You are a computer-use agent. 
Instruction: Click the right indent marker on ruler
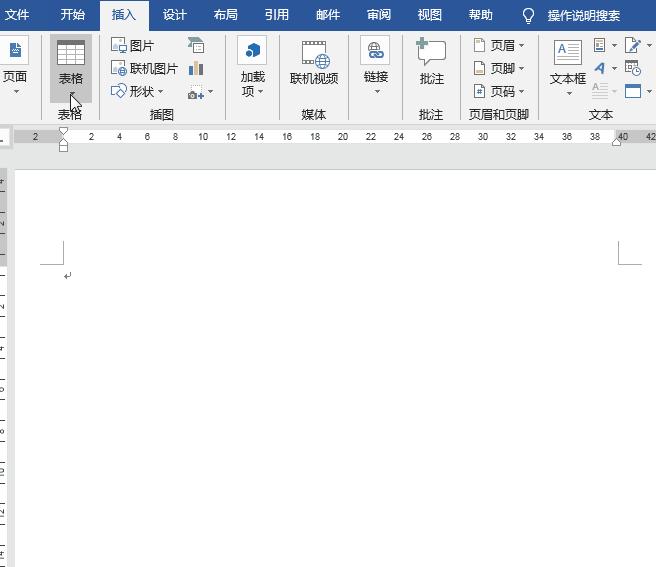click(x=616, y=142)
